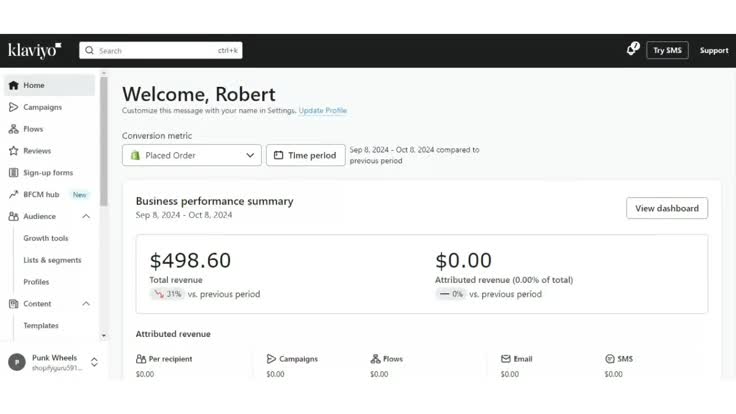
Task: Click the Sign-up forms icon
Action: click(14, 173)
